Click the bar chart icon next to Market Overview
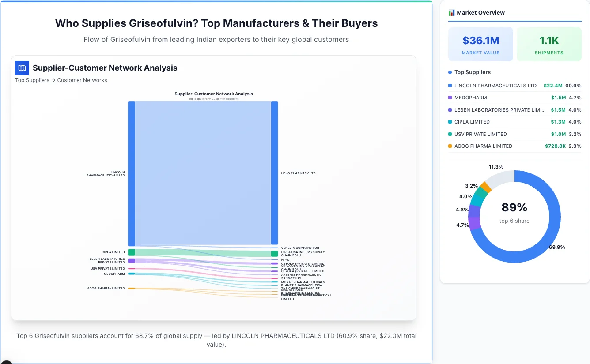 point(451,12)
